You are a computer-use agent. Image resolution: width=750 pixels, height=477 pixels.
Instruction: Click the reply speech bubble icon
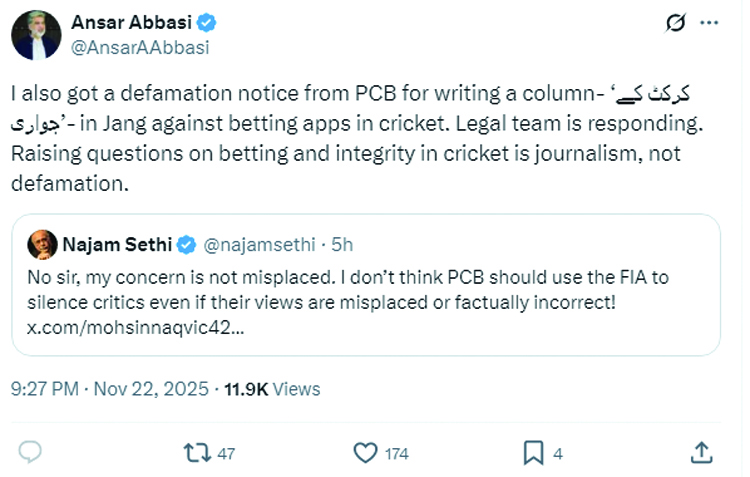coord(31,453)
